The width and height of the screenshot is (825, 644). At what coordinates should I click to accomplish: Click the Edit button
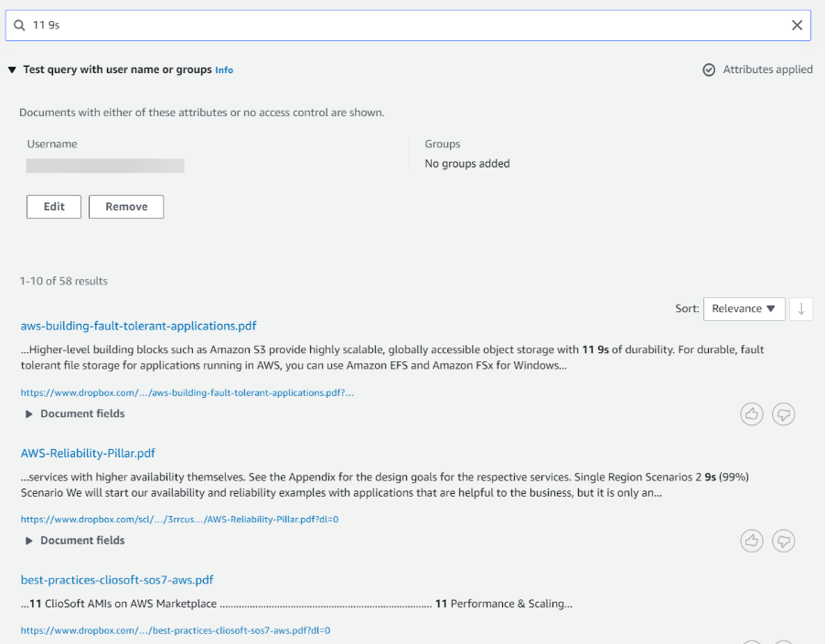54,207
